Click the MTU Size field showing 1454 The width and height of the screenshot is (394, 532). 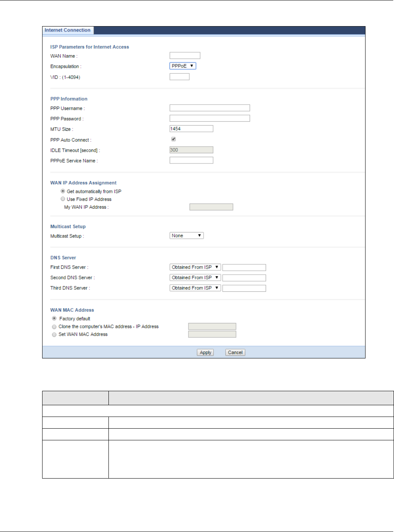coord(192,129)
